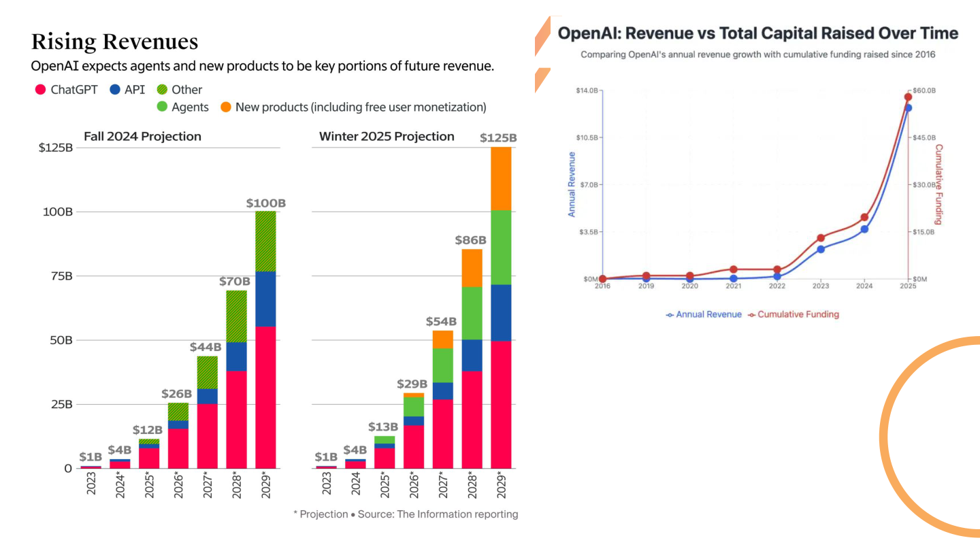Viewport: 980px width, 551px height.
Task: Click the green Agents segment of Winter 2029 bar
Action: 501,248
